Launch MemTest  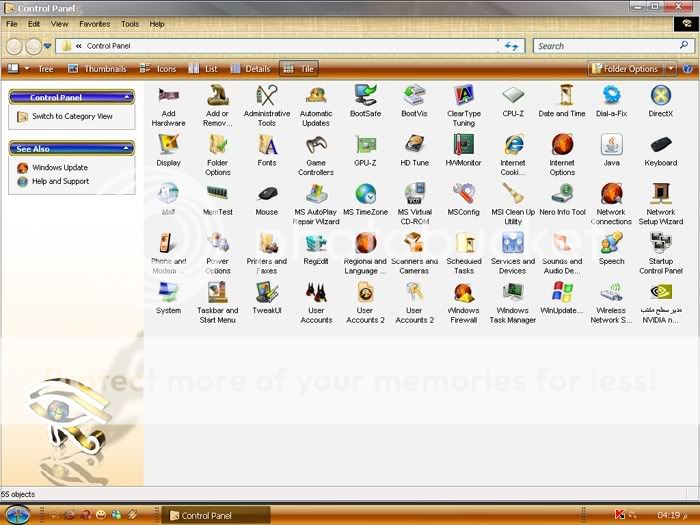pyautogui.click(x=217, y=200)
